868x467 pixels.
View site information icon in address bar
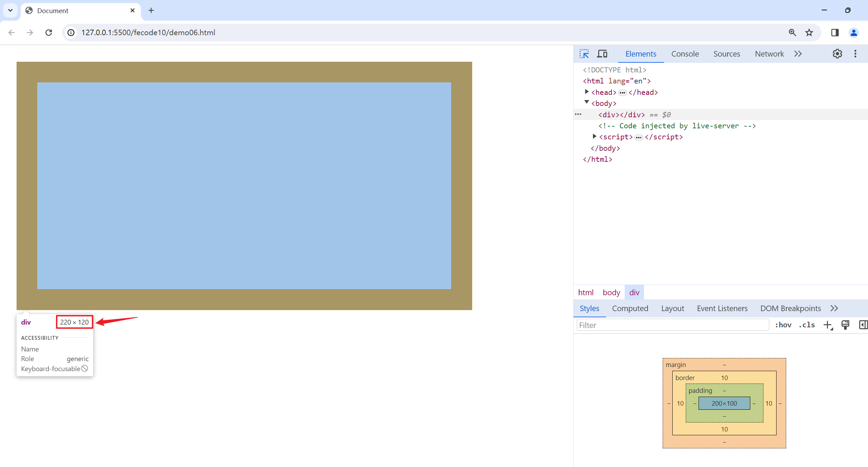point(71,32)
